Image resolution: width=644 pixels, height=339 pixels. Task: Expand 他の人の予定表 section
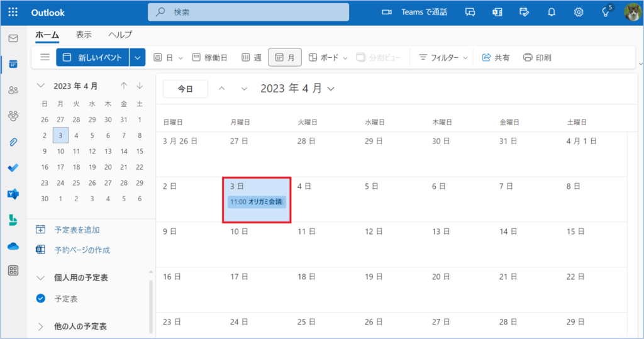pyautogui.click(x=41, y=326)
